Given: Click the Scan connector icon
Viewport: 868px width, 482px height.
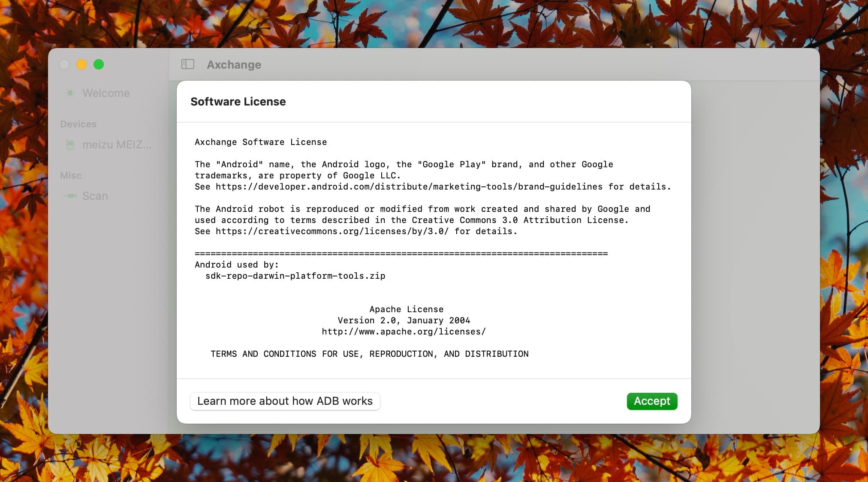Looking at the screenshot, I should click(x=70, y=196).
